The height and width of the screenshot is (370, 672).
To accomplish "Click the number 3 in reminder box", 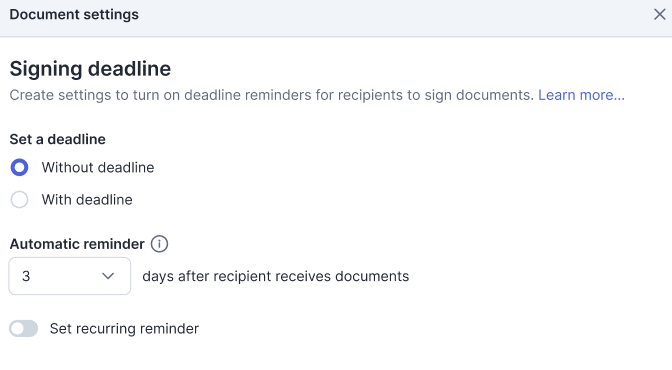I will [x=26, y=276].
